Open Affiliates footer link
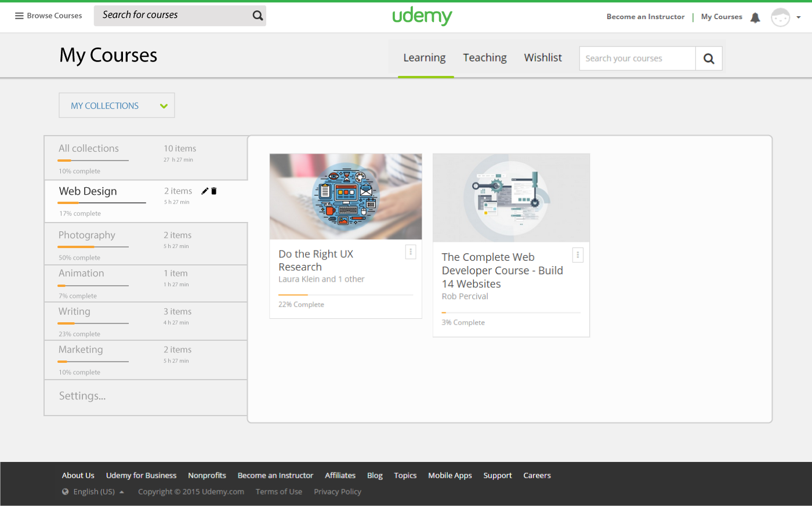 coord(340,475)
